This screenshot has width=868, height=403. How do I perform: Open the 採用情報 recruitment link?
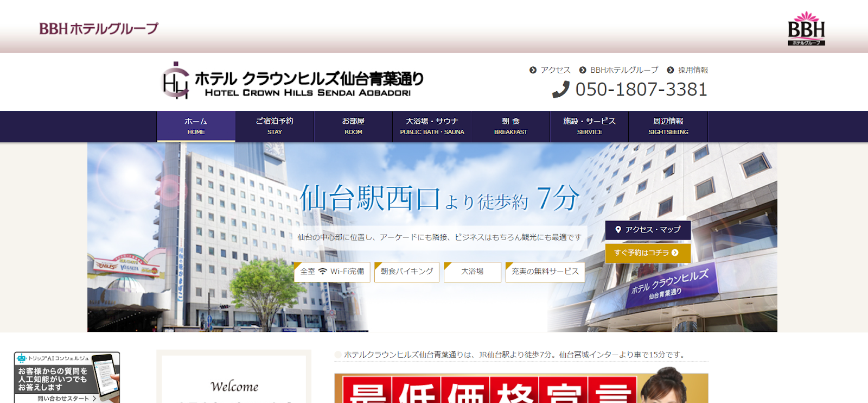point(693,70)
